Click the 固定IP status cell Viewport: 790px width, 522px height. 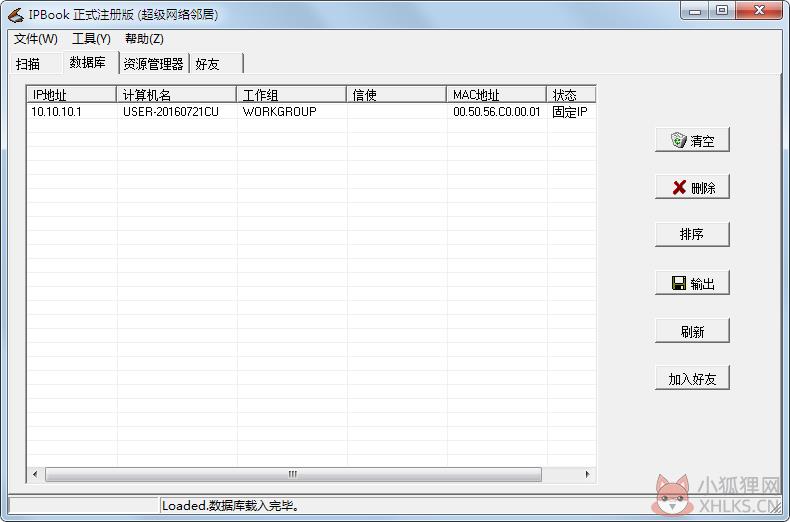coord(570,111)
